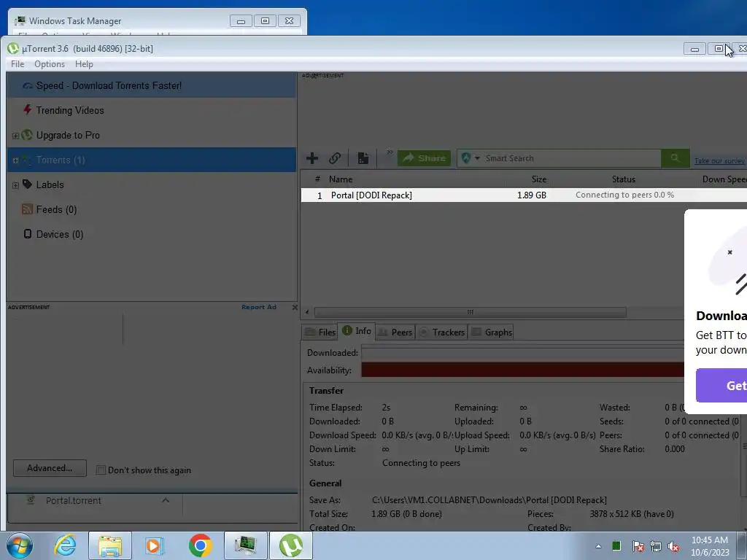747x560 pixels.
Task: Expand toolbar overflow chevron
Action: coord(390,152)
